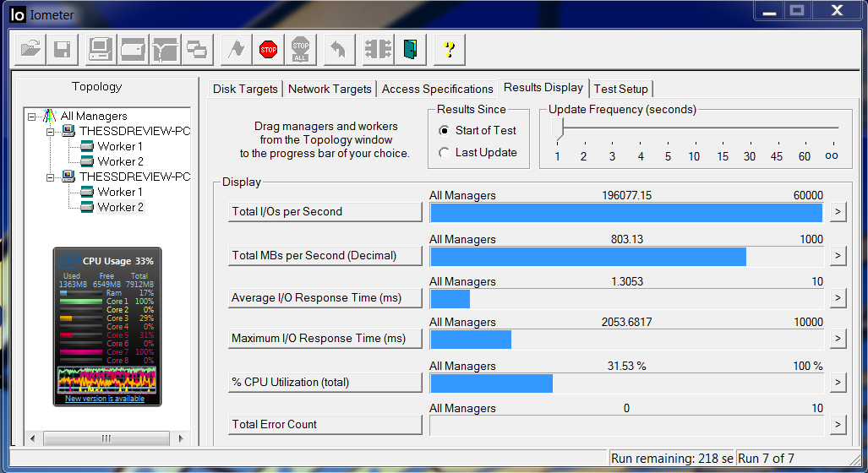Click the Run 7 of 7 status text

point(766,459)
